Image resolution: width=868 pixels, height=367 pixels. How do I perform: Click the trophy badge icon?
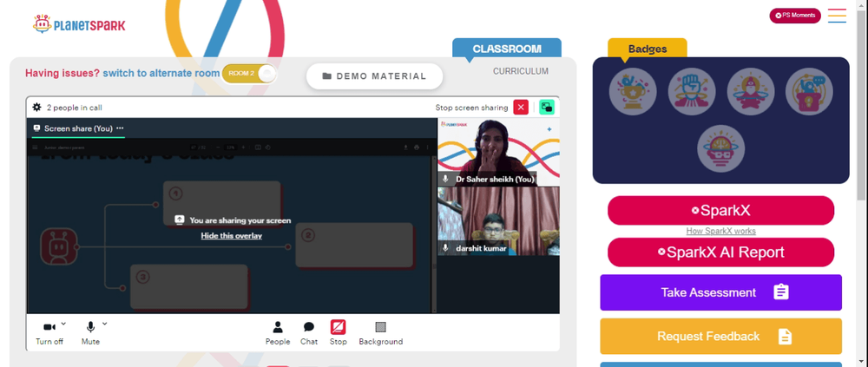click(633, 91)
